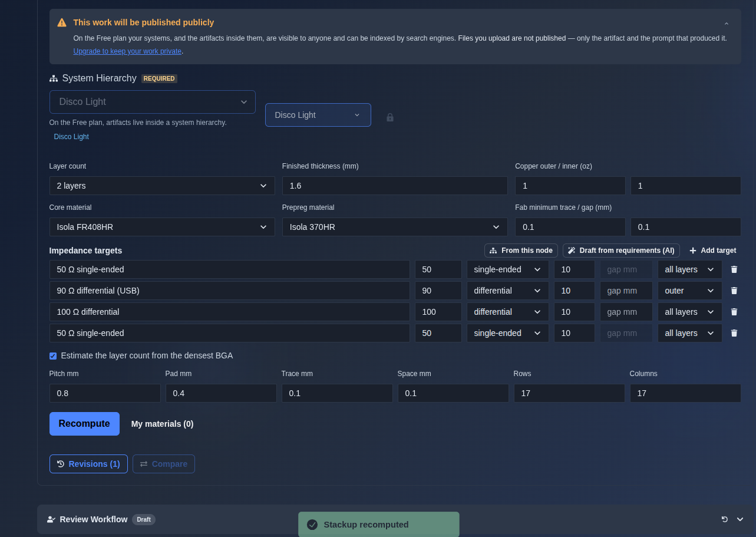
Task: Click the impedance value field showing 90
Action: [x=438, y=291]
